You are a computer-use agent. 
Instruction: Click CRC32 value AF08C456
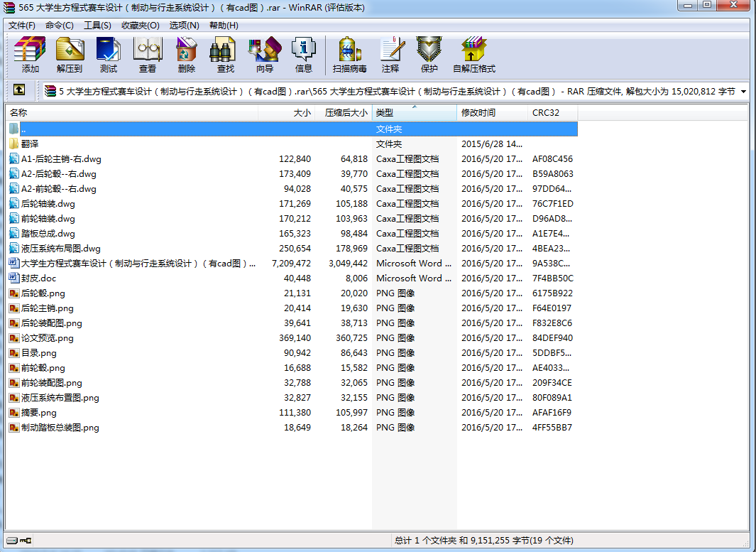(552, 158)
